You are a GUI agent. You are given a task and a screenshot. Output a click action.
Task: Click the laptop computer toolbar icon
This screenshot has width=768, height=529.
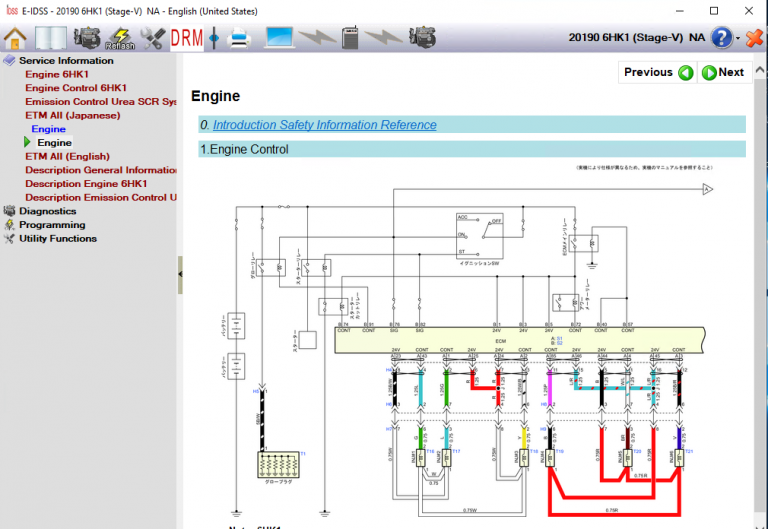point(279,39)
